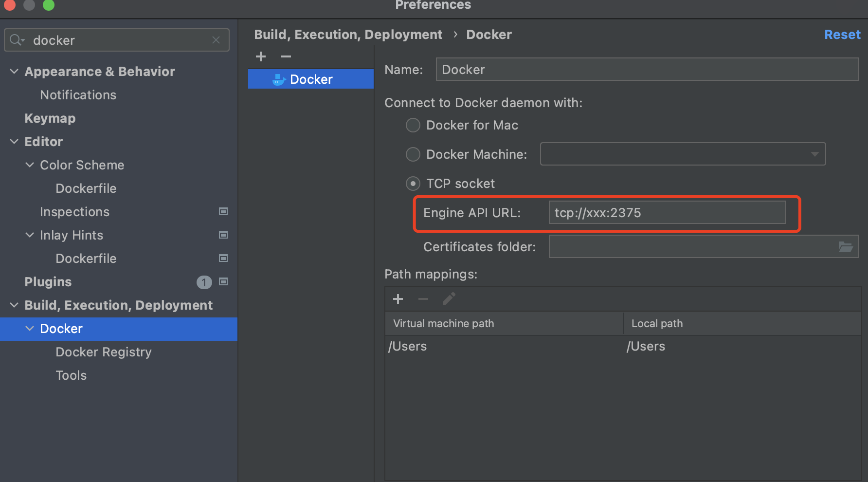Open the Docker Machine dropdown list
868x482 pixels.
point(814,154)
